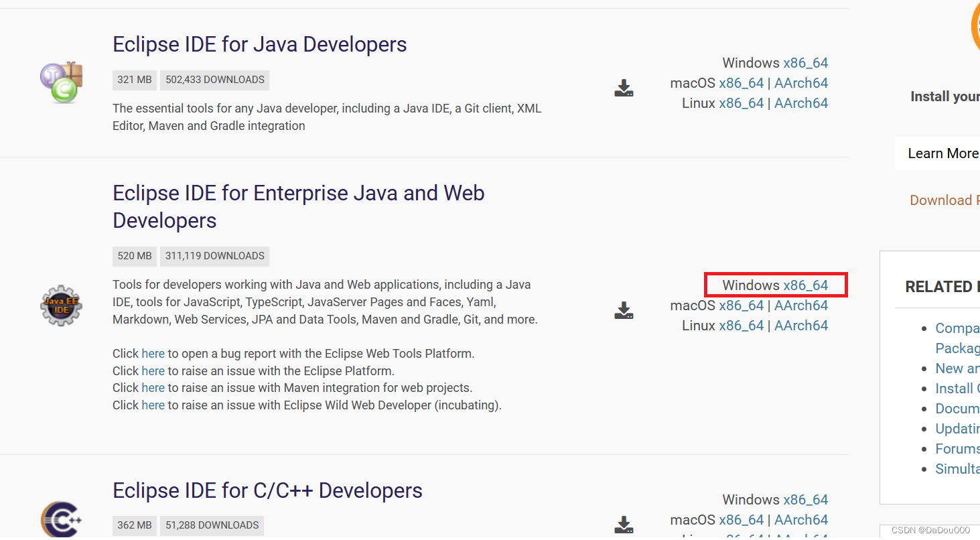Download Java Developers Windows x86_64 build
The width and height of the screenshot is (980, 540).
(806, 63)
